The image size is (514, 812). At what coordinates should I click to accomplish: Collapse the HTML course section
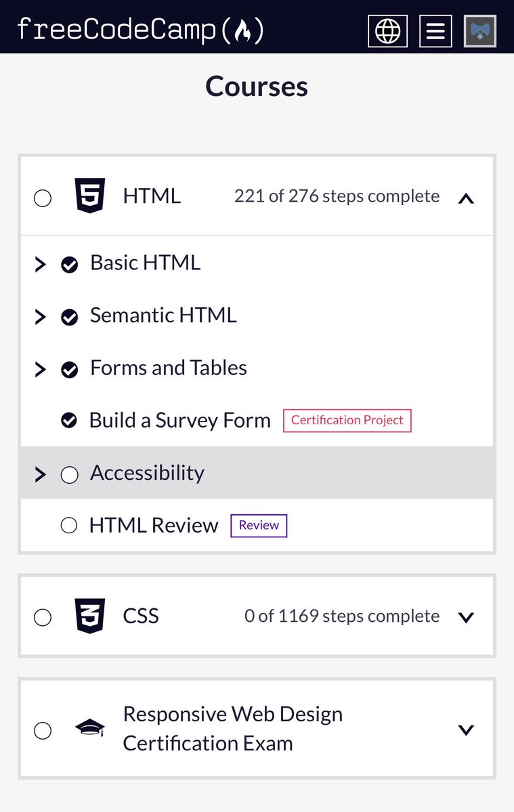466,198
